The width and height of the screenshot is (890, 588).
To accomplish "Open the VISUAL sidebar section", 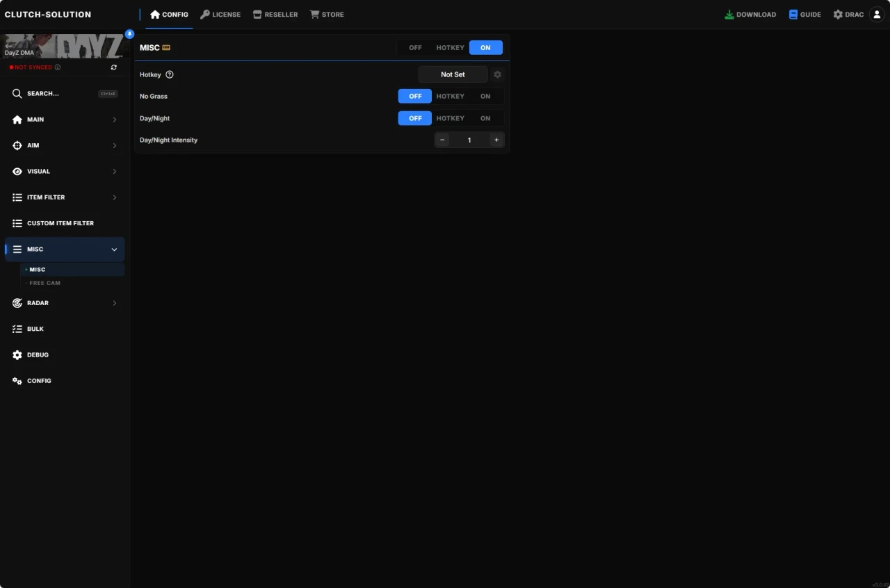I will point(65,172).
